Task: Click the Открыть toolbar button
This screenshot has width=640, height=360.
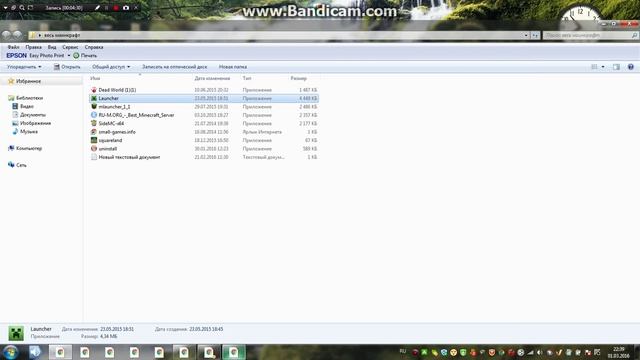Action: point(67,67)
